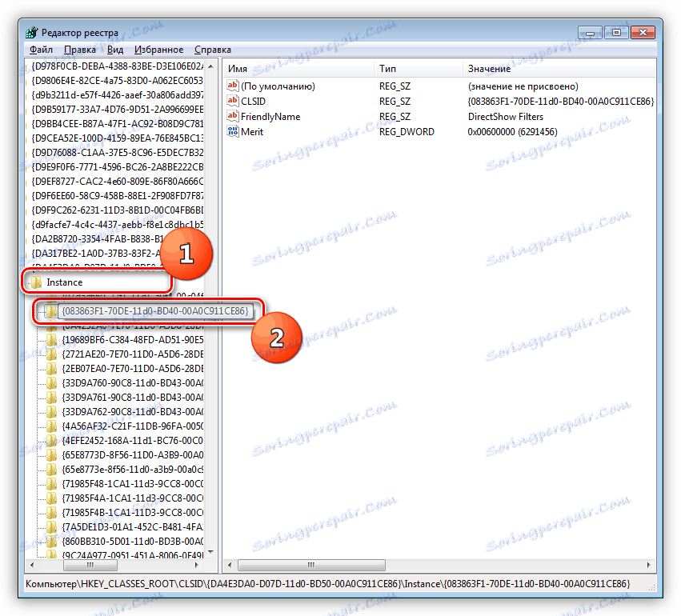This screenshot has height=616, width=681.
Task: Select key {D9B59177-33A7-4D76 in tree
Action: point(118,110)
